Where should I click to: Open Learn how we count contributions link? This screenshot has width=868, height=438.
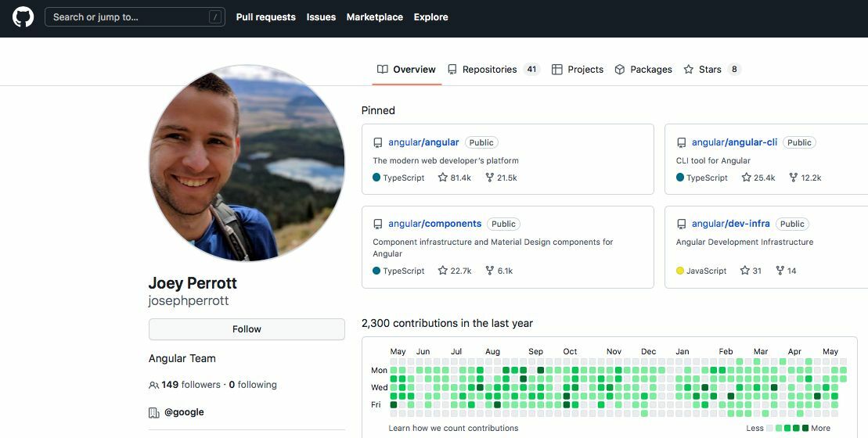pos(453,428)
